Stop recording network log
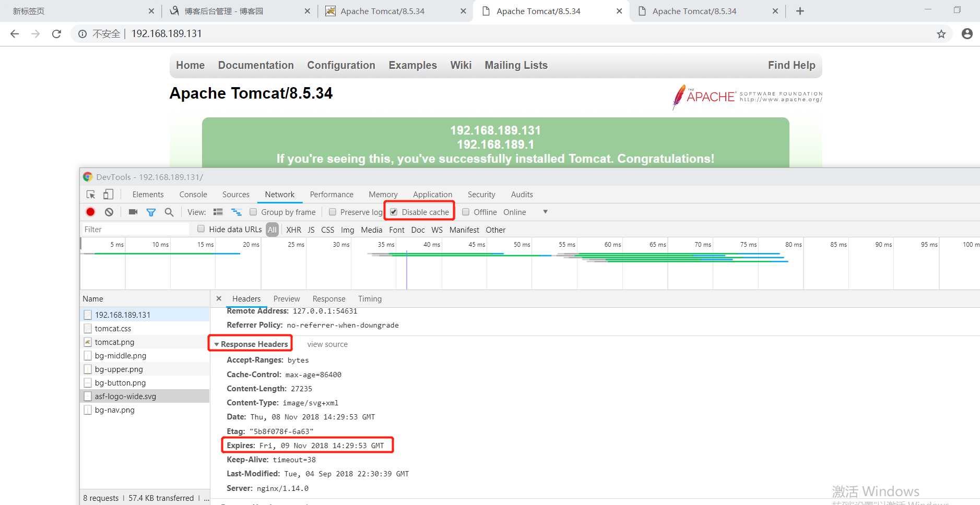Screen dimensions: 980x505 [x=90, y=212]
